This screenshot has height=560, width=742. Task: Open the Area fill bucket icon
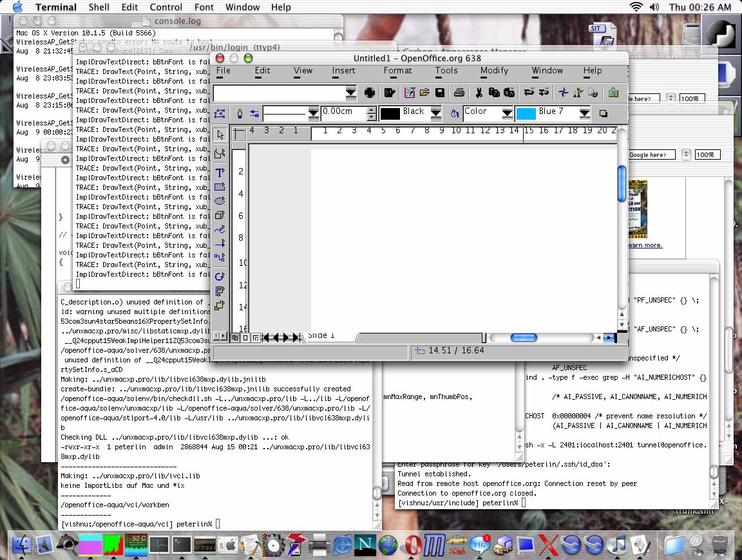tap(455, 113)
